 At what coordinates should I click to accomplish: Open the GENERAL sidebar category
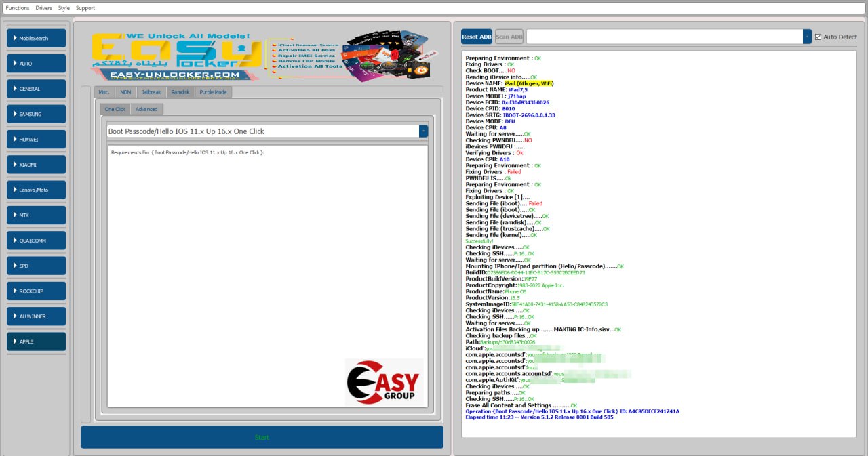pos(37,89)
